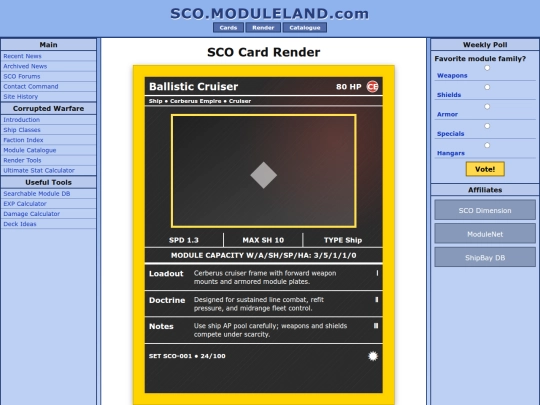This screenshot has height=405, width=540.
Task: Click the 80 HP value
Action: pyautogui.click(x=349, y=87)
